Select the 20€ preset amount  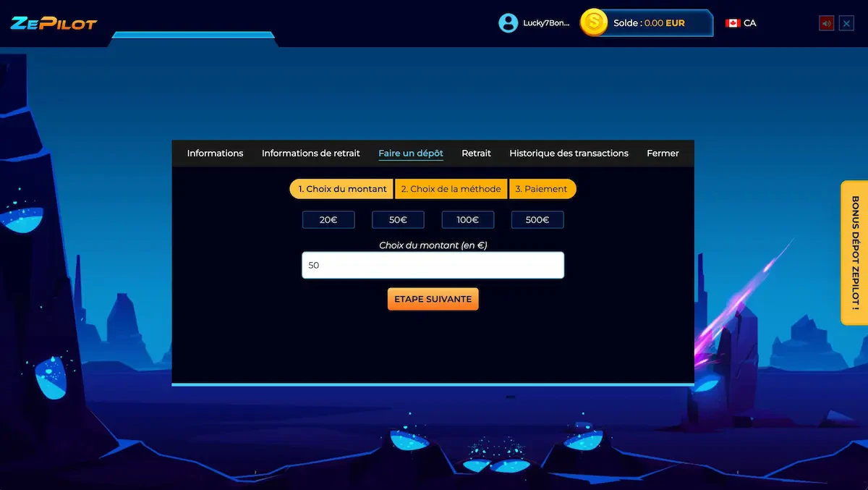tap(328, 220)
